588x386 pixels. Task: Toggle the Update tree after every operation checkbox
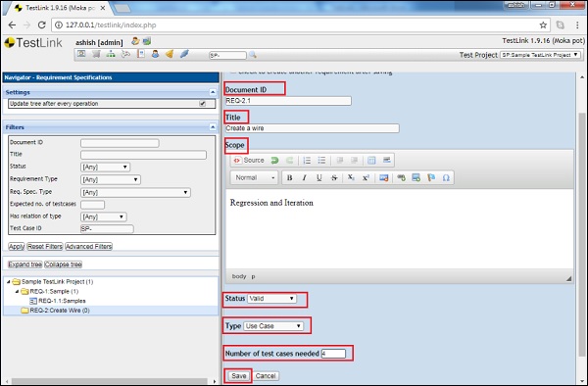tap(203, 104)
